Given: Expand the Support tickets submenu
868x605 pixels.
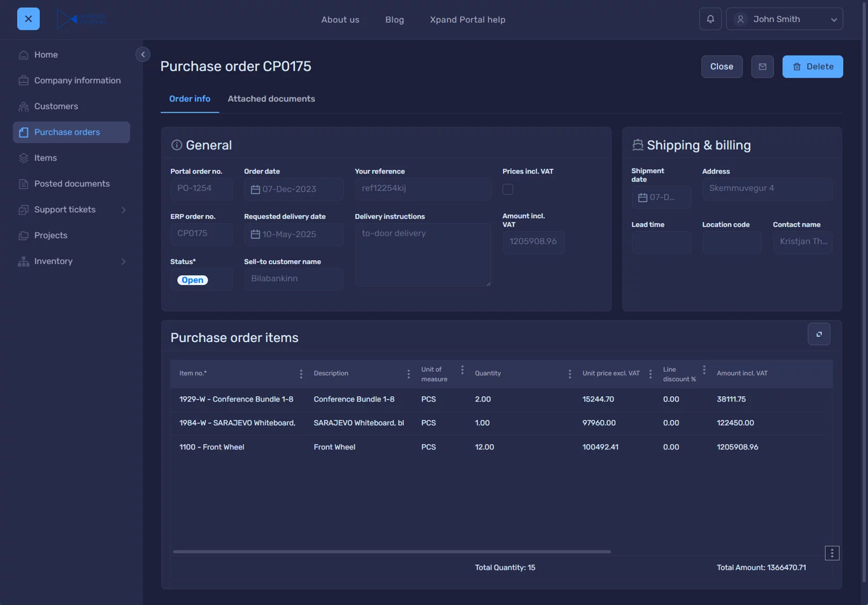Looking at the screenshot, I should [123, 210].
